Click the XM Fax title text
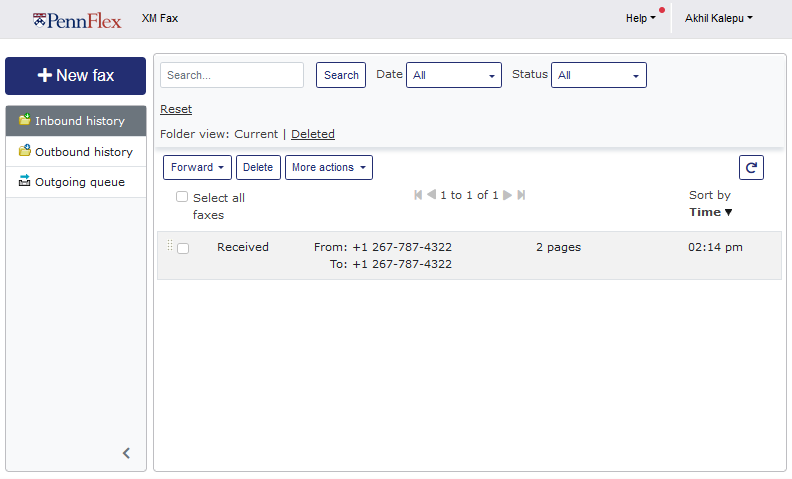This screenshot has width=792, height=479. [x=160, y=18]
